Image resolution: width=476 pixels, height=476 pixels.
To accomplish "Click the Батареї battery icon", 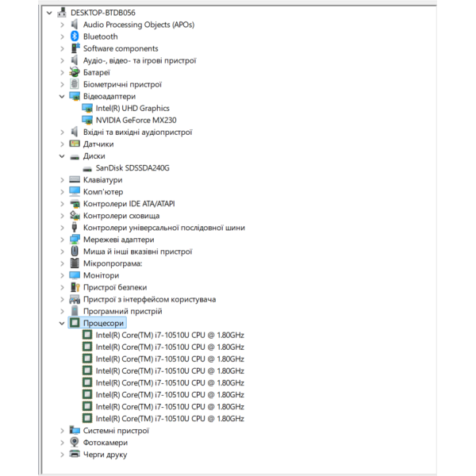I will pos(75,72).
